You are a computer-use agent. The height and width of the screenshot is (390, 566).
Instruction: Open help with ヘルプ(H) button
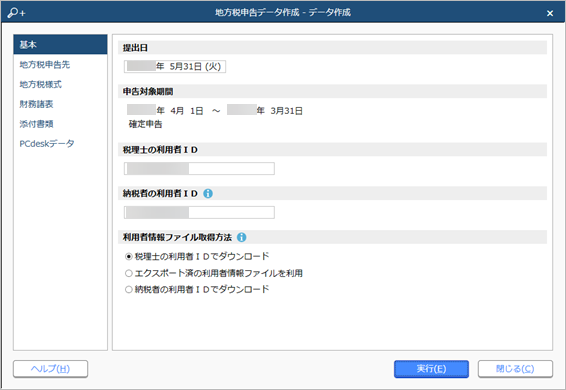click(x=51, y=369)
